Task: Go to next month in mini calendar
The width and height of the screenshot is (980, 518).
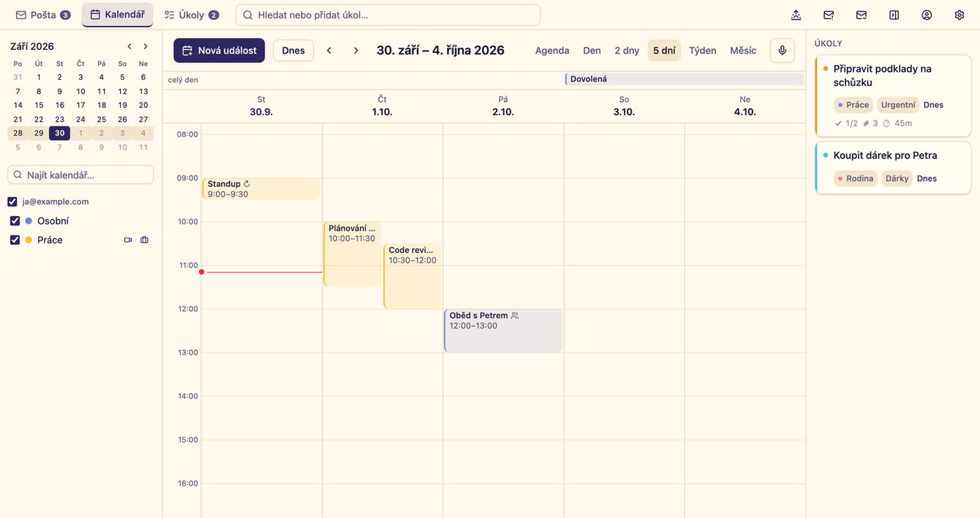Action: coord(145,47)
